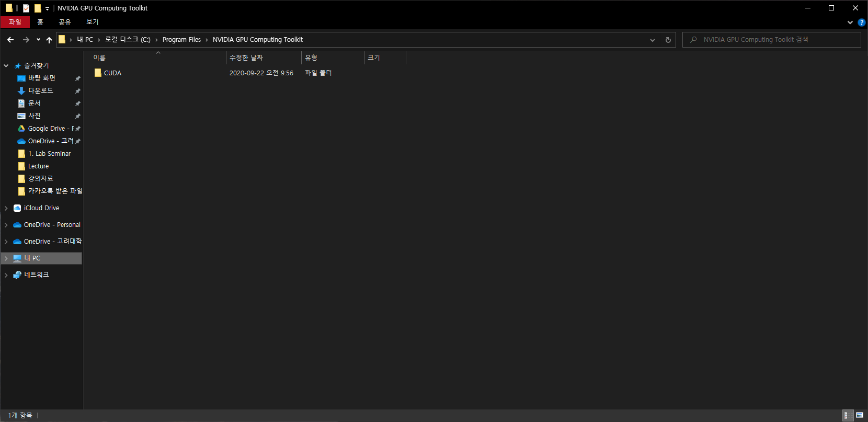Viewport: 868px width, 422px height.
Task: Maximize the Explorer window
Action: click(831, 8)
